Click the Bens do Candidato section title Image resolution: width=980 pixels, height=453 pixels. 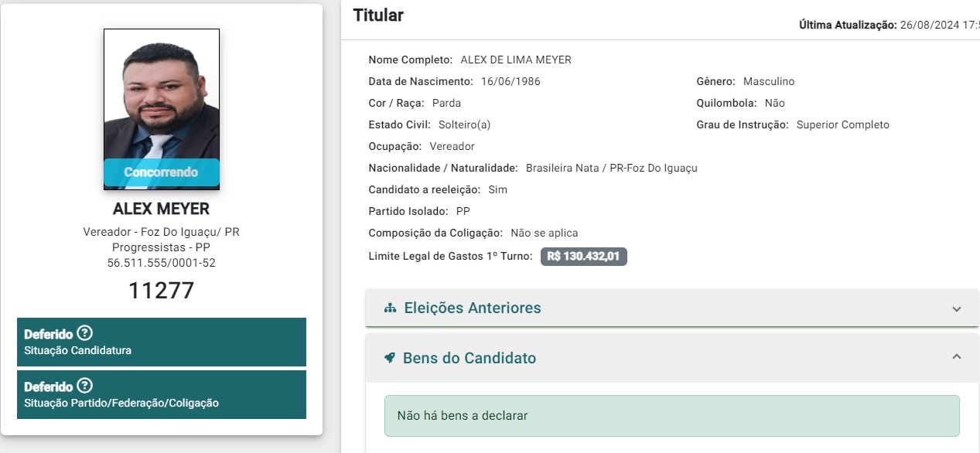coord(470,358)
